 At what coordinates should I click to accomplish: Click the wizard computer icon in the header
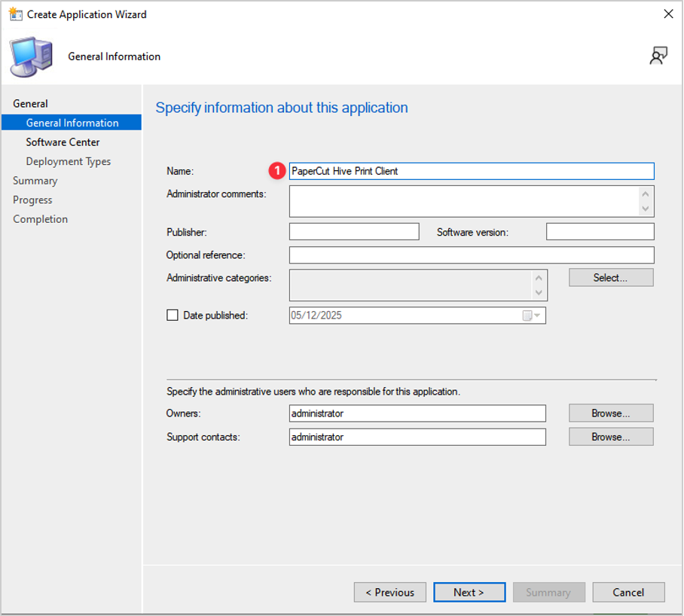[x=31, y=56]
